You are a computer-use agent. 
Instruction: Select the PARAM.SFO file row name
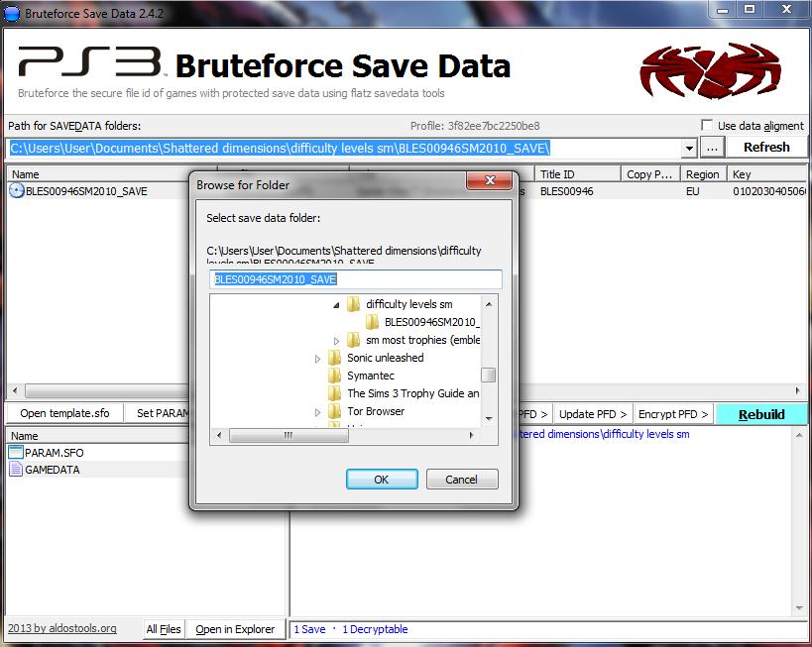(54, 453)
